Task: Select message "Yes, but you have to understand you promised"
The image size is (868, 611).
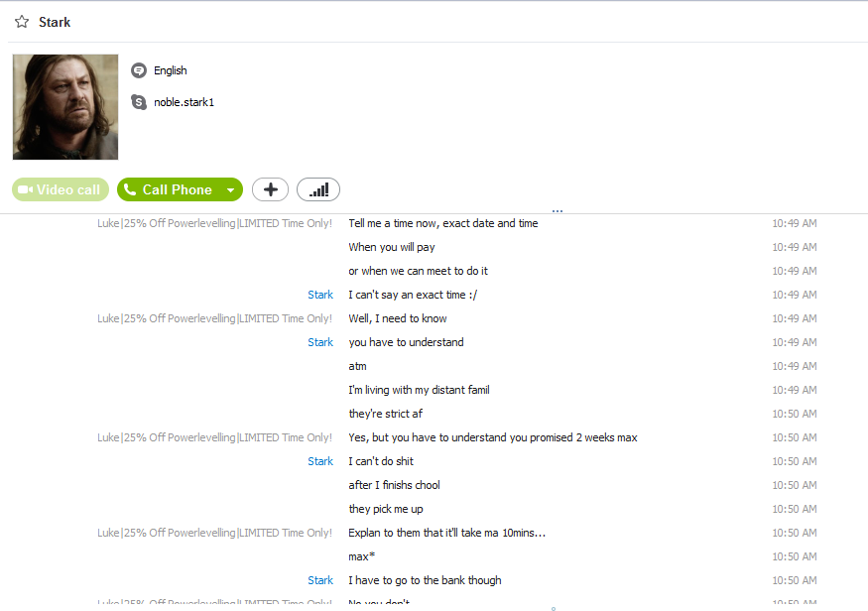Action: click(493, 437)
